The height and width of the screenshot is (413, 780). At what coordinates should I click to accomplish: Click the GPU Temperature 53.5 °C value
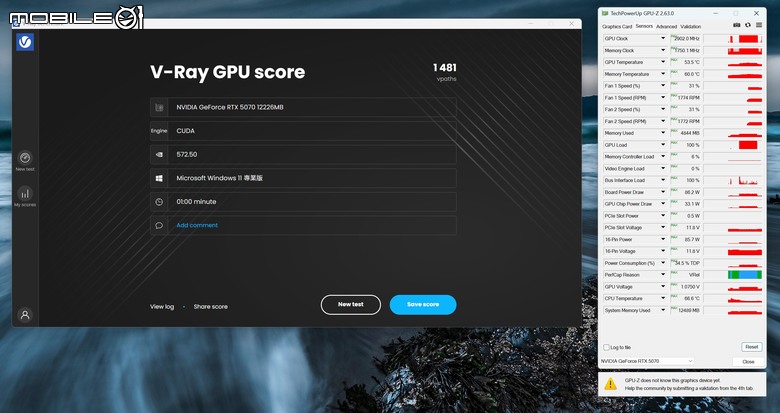click(685, 62)
